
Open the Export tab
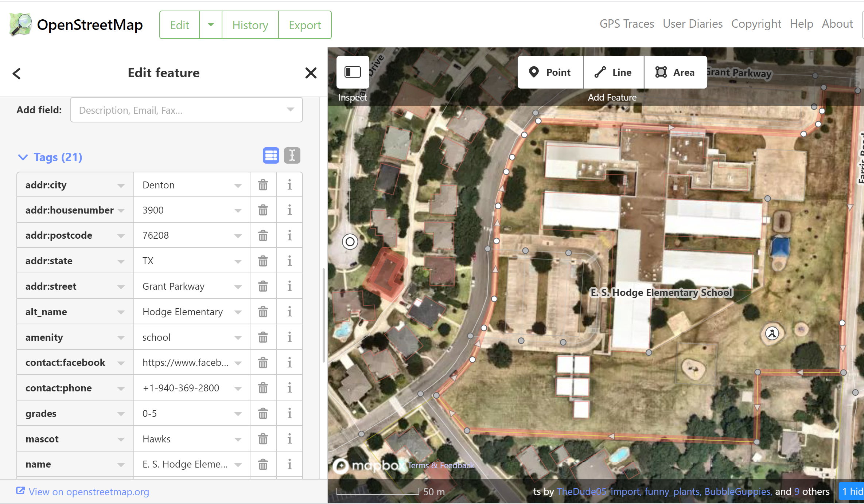pos(305,25)
